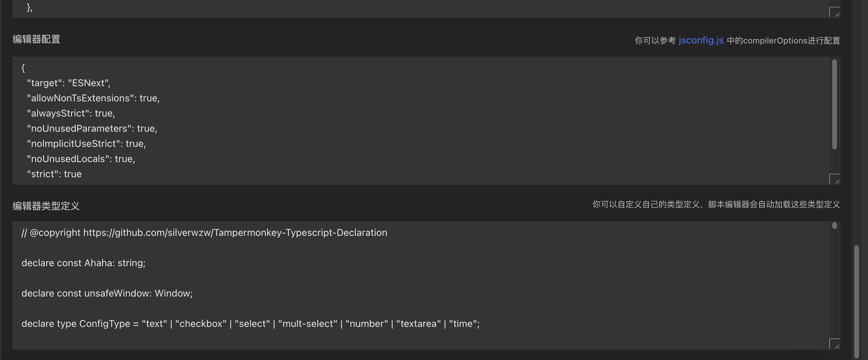Click the page's main vertical scrollbar

[x=856, y=300]
